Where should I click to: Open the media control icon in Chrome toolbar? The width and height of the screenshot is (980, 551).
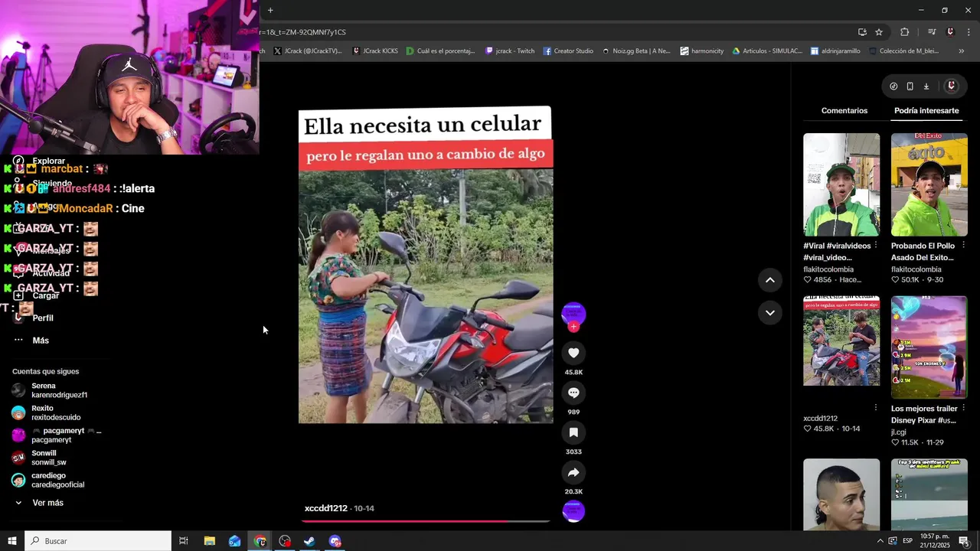(932, 32)
